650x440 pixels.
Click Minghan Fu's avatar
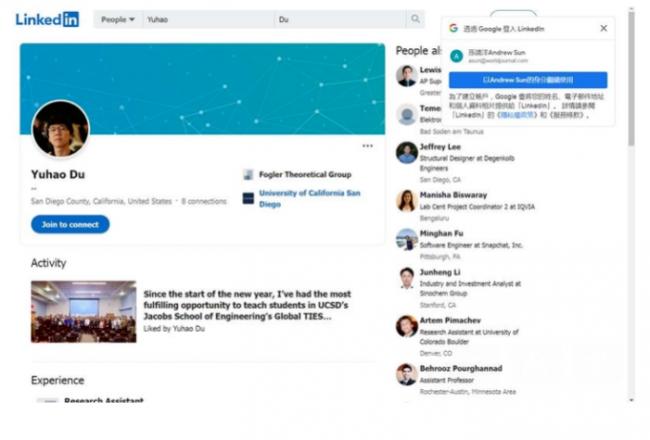407,239
